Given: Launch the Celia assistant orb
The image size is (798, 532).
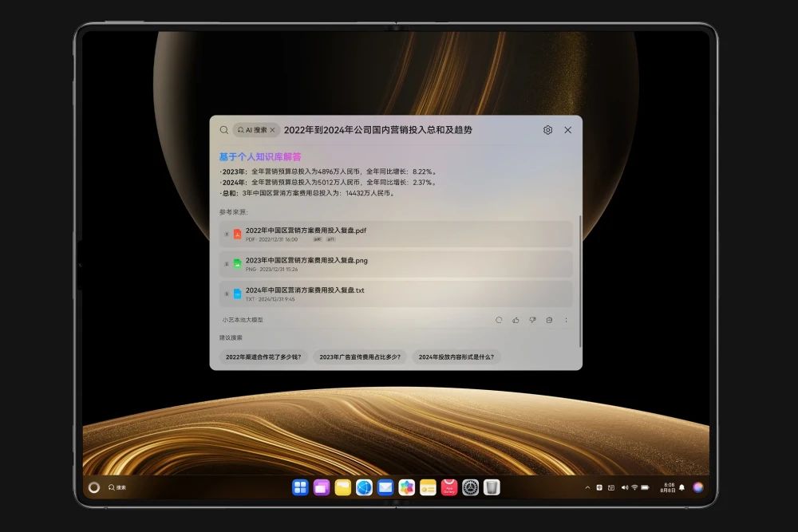Looking at the screenshot, I should [698, 487].
